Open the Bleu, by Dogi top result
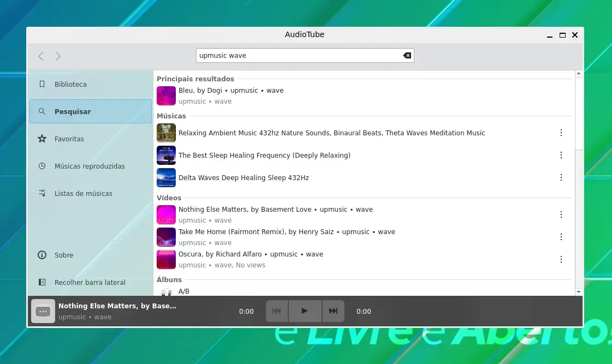The height and width of the screenshot is (364, 612). [x=364, y=96]
